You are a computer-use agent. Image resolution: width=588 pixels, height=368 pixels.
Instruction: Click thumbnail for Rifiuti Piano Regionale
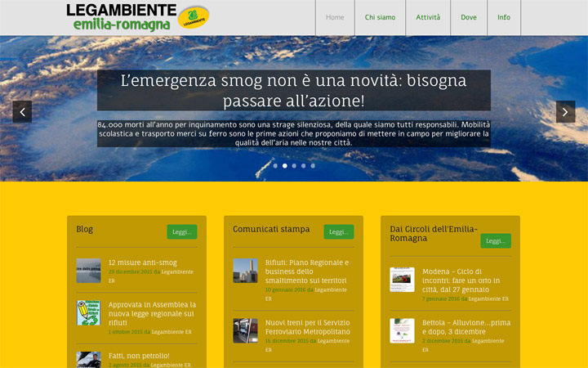(245, 271)
